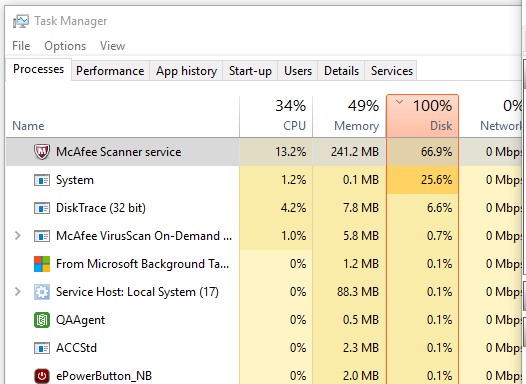
Task: Click the 1.2% CPU cell for System
Action: click(x=276, y=180)
